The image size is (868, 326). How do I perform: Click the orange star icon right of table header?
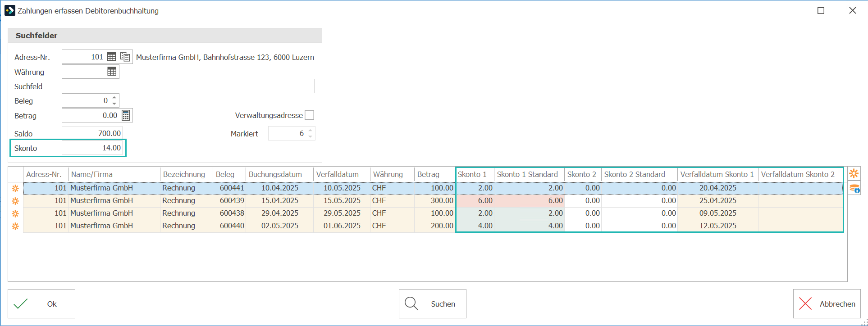tap(854, 173)
